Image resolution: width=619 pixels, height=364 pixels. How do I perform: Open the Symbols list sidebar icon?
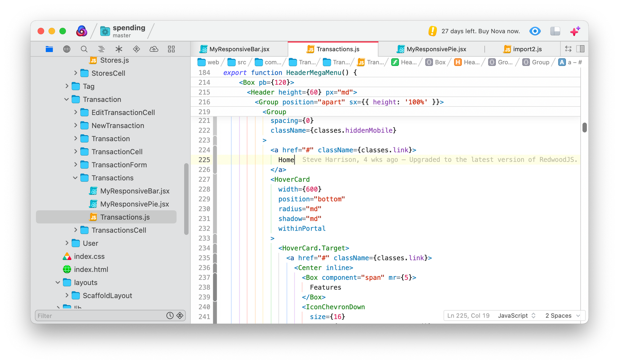point(101,49)
